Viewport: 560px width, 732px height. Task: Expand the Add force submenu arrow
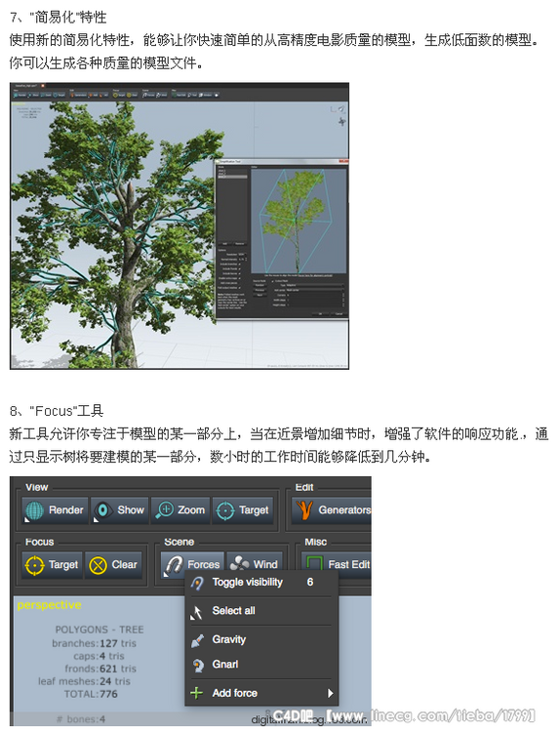click(330, 693)
